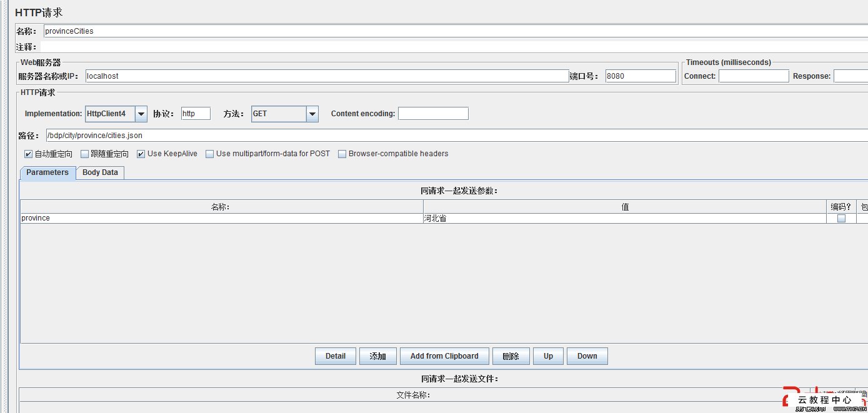Click 删除 to remove the selected parameter
The height and width of the screenshot is (413, 868).
coord(511,356)
